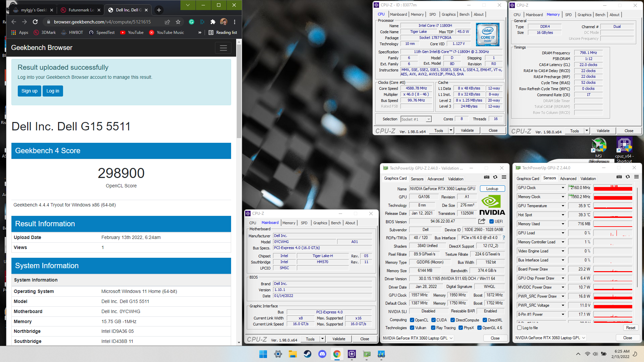
Task: Open a new Chrome tab
Action: click(159, 10)
